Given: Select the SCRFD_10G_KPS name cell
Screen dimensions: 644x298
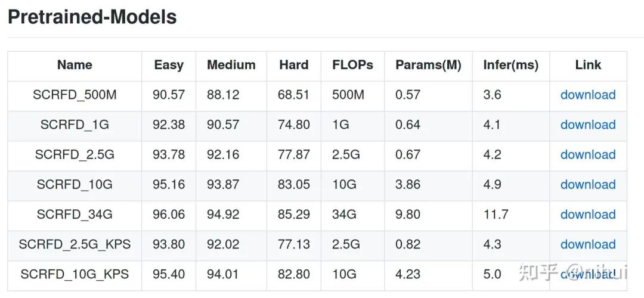Looking at the screenshot, I should (75, 274).
